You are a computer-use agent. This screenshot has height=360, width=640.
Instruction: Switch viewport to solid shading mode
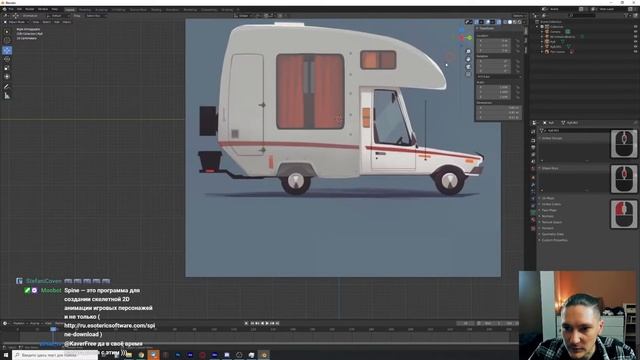click(x=510, y=22)
